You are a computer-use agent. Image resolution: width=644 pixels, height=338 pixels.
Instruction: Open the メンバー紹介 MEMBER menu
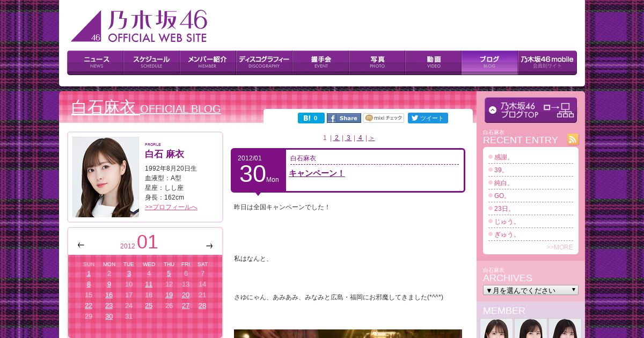(208, 63)
